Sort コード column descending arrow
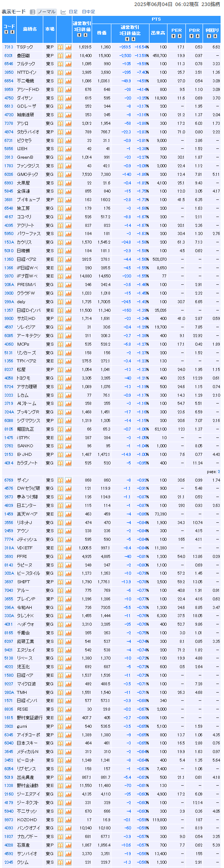 click(12, 33)
